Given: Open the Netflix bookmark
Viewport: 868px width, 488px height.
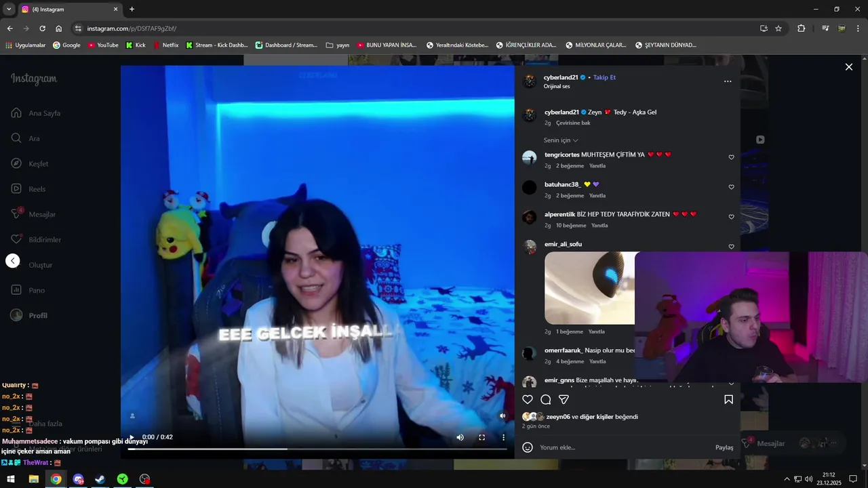Looking at the screenshot, I should coord(166,45).
